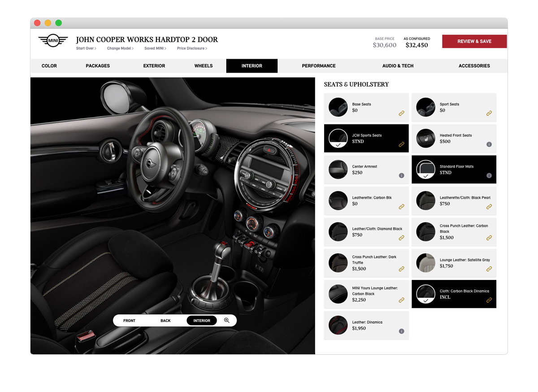Switch to the Audio & Tech tab

pos(398,66)
